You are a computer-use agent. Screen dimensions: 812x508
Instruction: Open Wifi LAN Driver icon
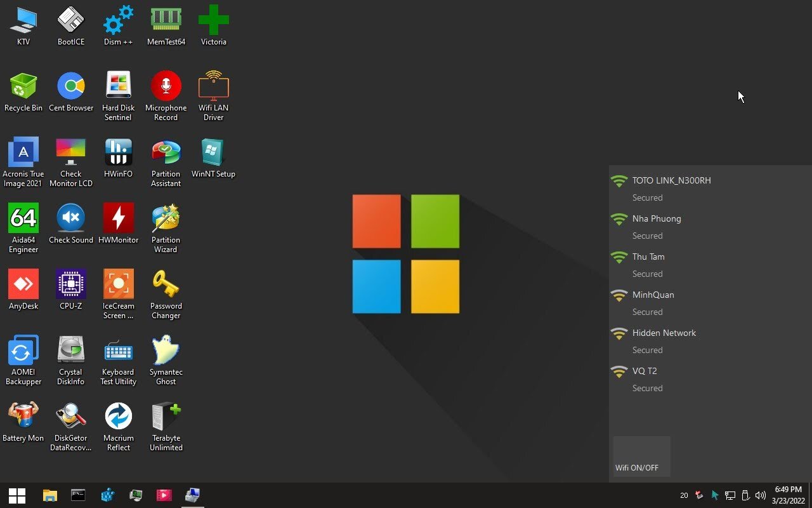(214, 96)
